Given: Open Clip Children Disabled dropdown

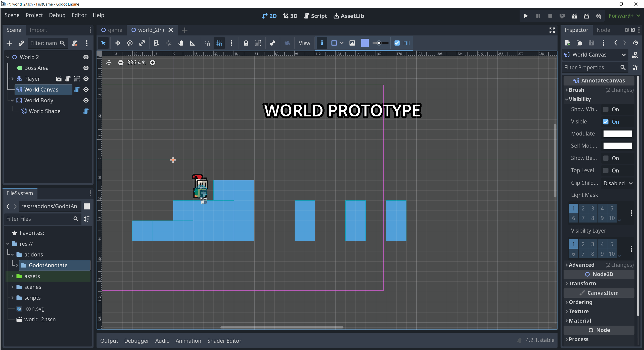Looking at the screenshot, I should pyautogui.click(x=618, y=183).
